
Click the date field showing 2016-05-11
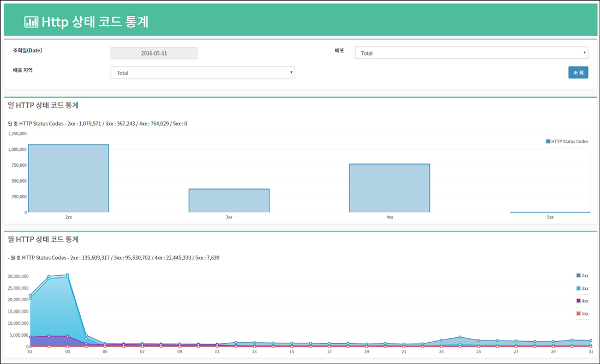pos(154,53)
